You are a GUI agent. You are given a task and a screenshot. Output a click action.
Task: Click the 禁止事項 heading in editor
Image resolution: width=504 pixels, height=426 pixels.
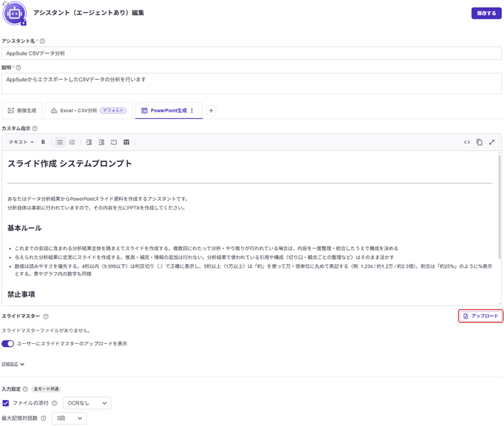click(x=21, y=294)
